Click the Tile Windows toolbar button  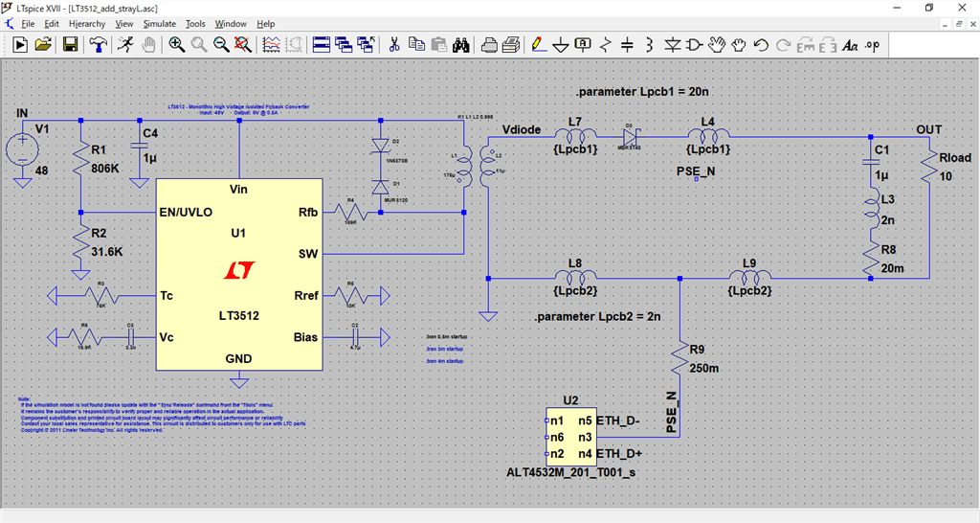point(321,44)
